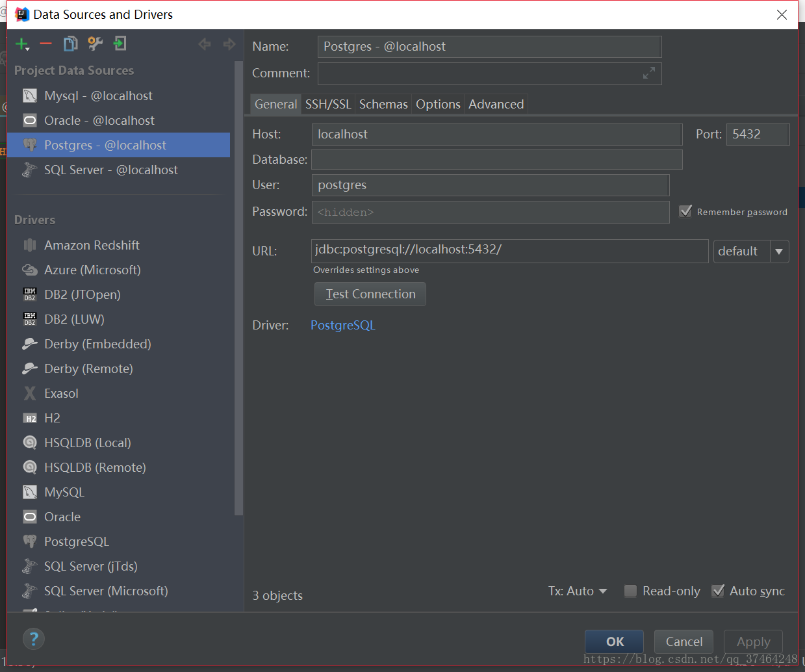Image resolution: width=805 pixels, height=672 pixels.
Task: Click the Exasol X icon
Action: click(x=30, y=393)
